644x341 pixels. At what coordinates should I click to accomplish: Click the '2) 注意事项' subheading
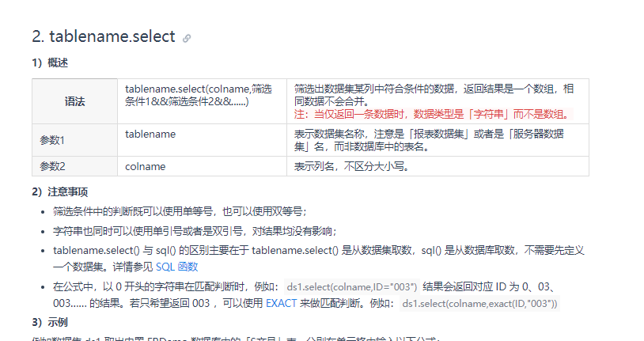(60, 192)
